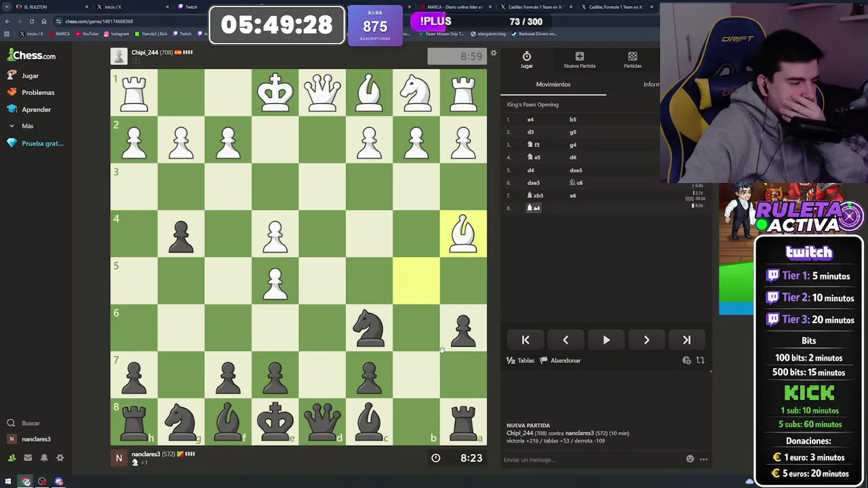868x488 pixels.
Task: Open chat options three dots
Action: pos(704,460)
